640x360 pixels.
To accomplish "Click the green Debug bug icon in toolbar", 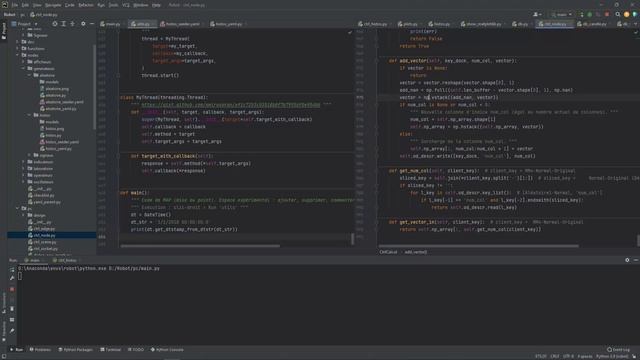I will 590,14.
